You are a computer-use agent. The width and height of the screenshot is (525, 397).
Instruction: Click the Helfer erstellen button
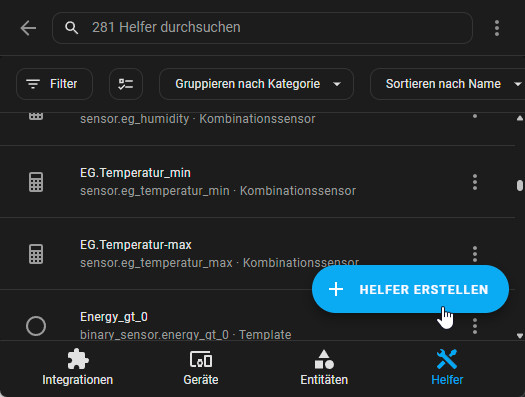click(410, 289)
